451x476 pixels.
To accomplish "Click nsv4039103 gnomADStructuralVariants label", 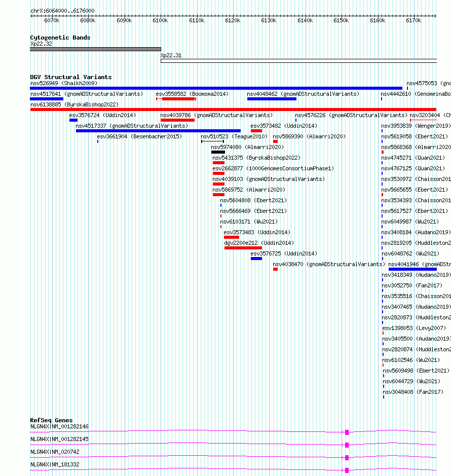I will [269, 179].
